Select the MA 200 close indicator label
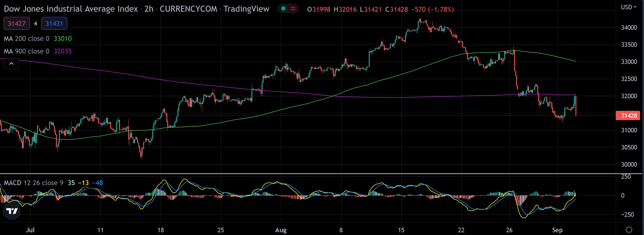Image resolution: width=644 pixels, height=235 pixels. coord(26,38)
